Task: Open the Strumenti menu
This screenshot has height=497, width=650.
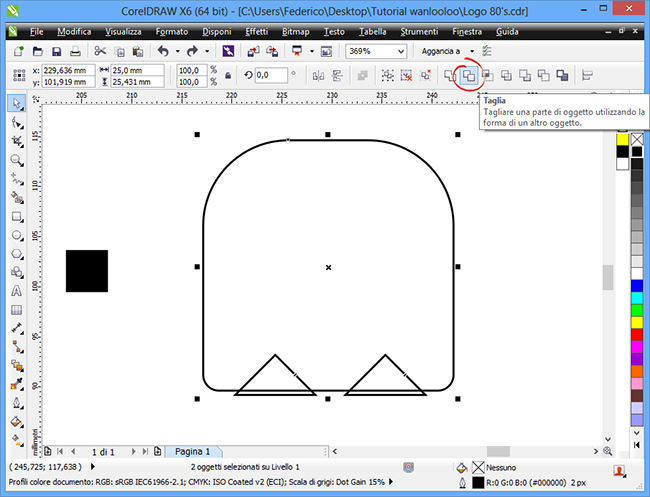Action: pyautogui.click(x=419, y=32)
